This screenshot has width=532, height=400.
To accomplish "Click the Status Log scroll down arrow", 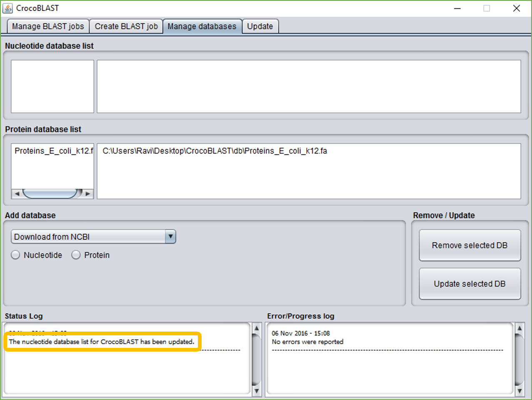I will tap(257, 391).
